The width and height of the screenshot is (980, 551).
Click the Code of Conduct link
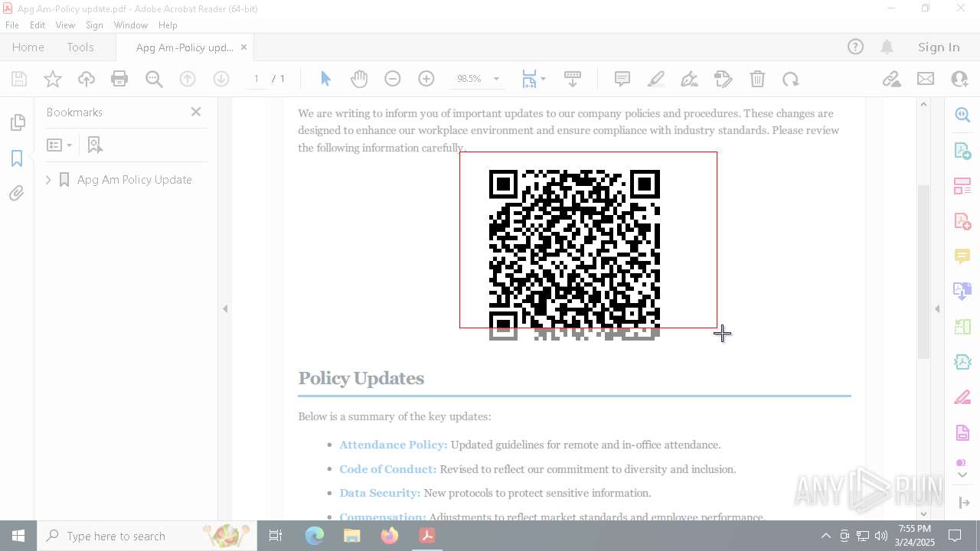(387, 469)
